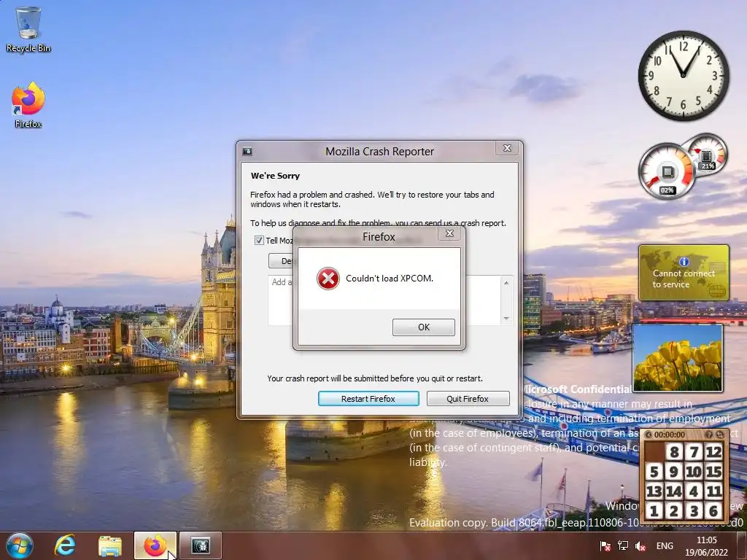The height and width of the screenshot is (560, 747).
Task: Choose Quit Firefox in crash reporter
Action: pos(468,399)
